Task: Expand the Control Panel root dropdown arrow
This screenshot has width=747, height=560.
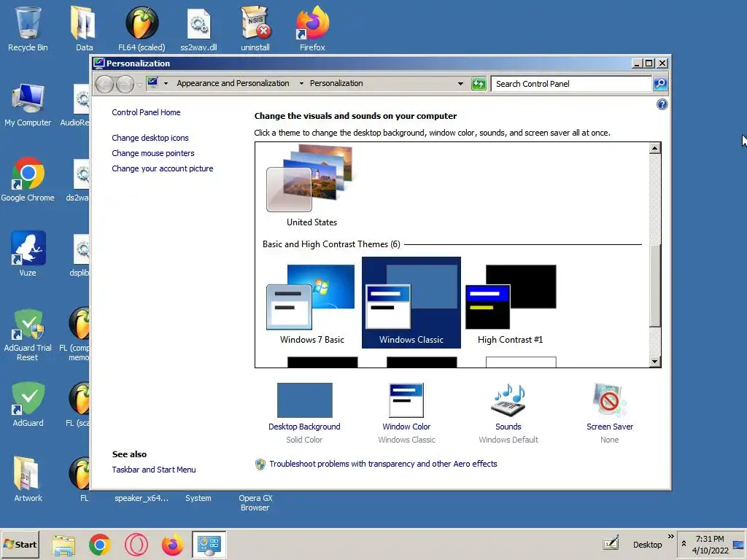Action: click(x=166, y=83)
